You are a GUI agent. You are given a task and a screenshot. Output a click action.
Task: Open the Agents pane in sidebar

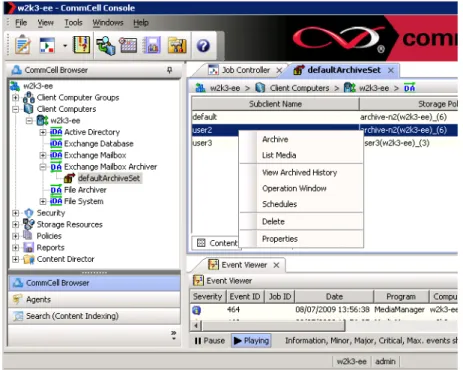click(x=94, y=300)
